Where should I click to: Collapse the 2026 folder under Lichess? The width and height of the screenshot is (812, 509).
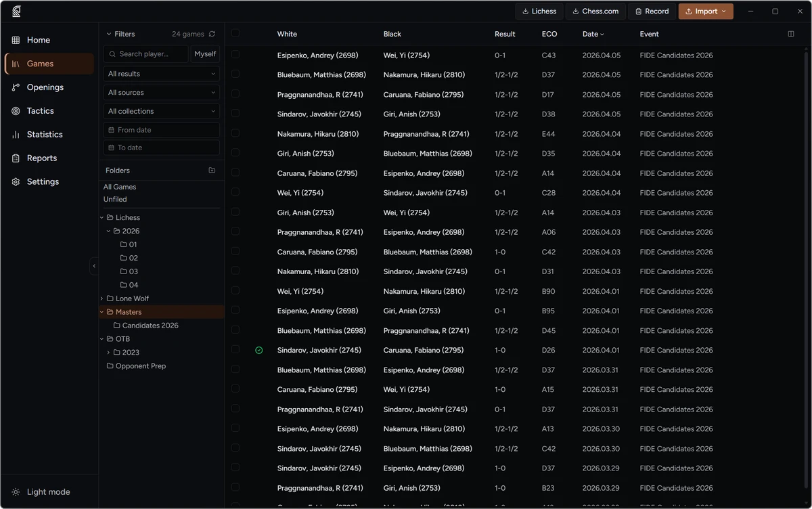pyautogui.click(x=108, y=231)
